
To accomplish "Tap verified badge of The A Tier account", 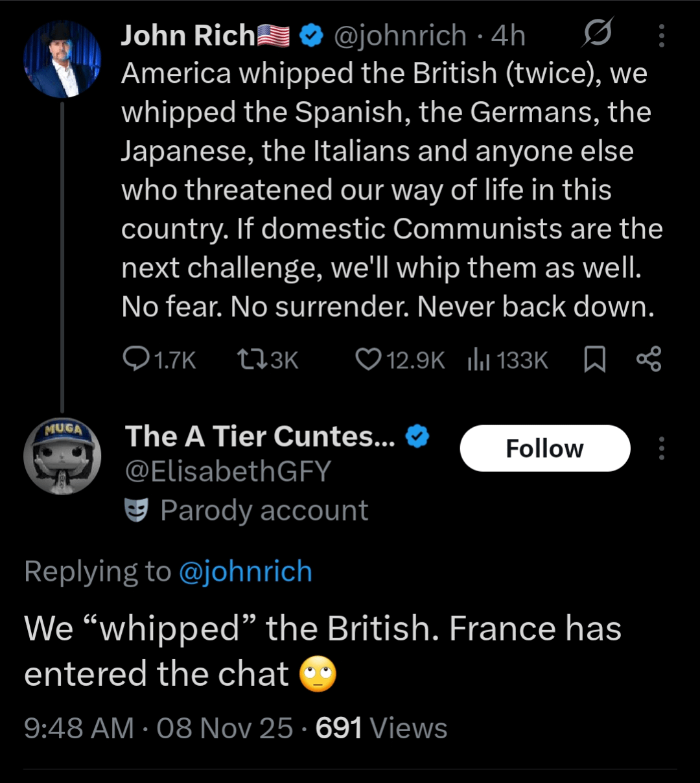I will pyautogui.click(x=417, y=437).
